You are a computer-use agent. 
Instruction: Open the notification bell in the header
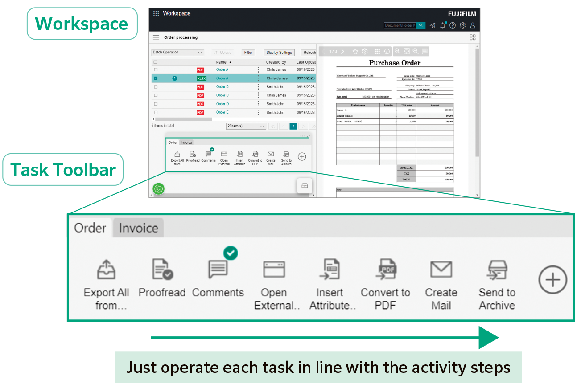442,25
